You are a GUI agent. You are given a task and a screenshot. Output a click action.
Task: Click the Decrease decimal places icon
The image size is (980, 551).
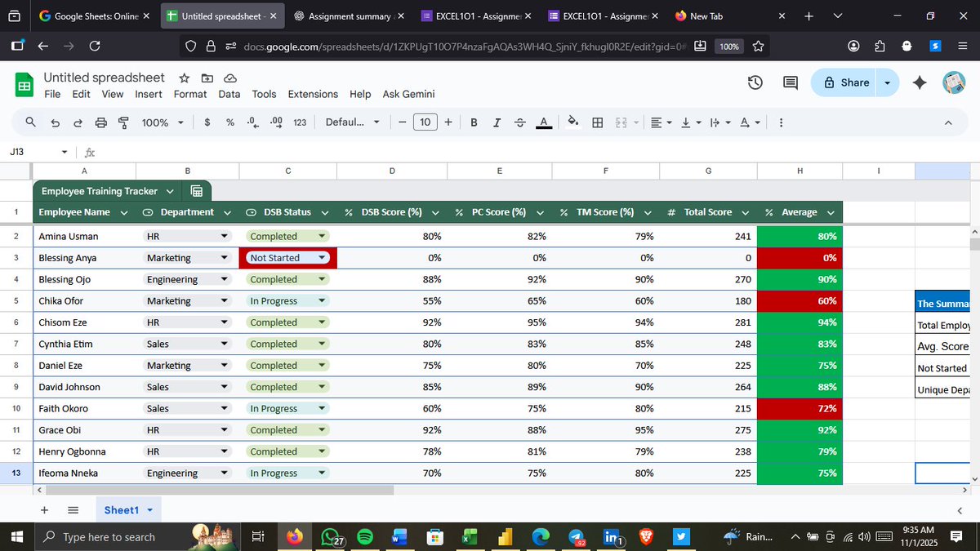252,122
